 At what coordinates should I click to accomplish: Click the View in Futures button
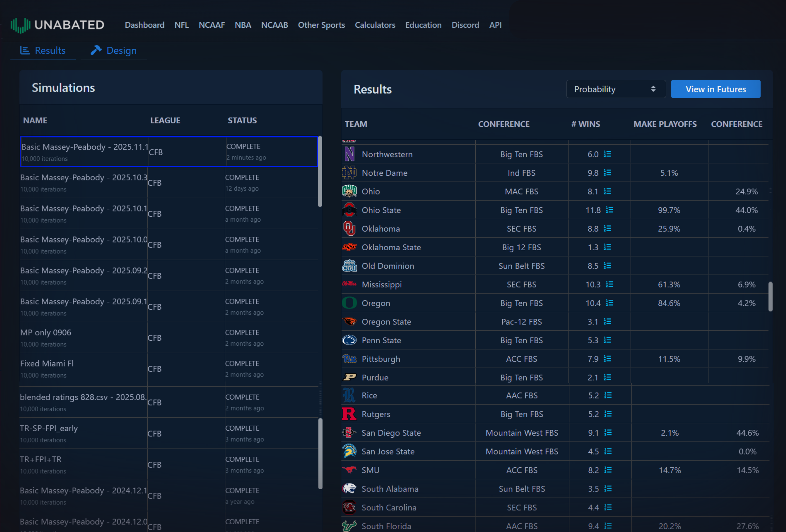coord(716,89)
